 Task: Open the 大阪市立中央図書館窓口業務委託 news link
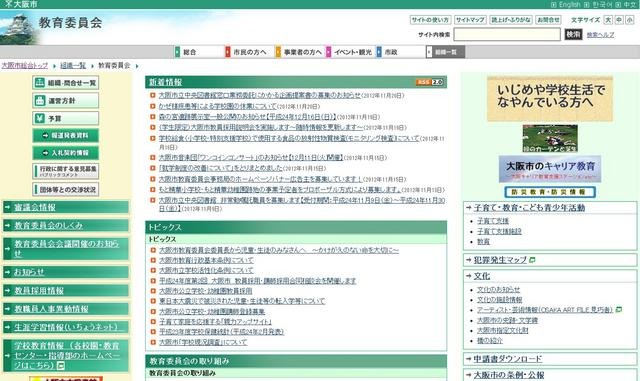(260, 95)
